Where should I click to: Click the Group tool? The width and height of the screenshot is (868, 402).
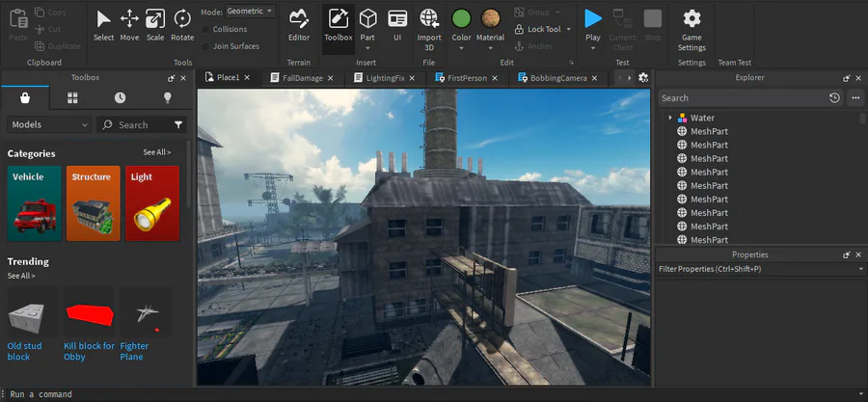(536, 13)
